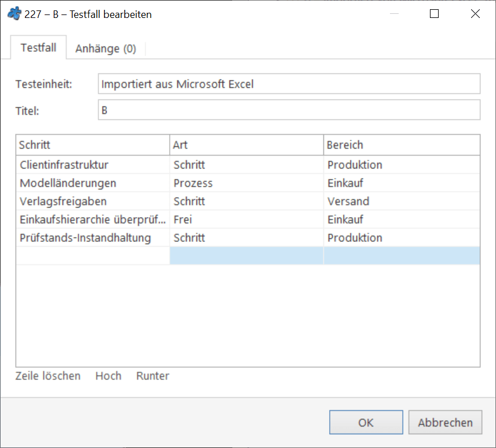The image size is (496, 448).
Task: Switch to the Anhänge (0) tab
Action: click(105, 49)
